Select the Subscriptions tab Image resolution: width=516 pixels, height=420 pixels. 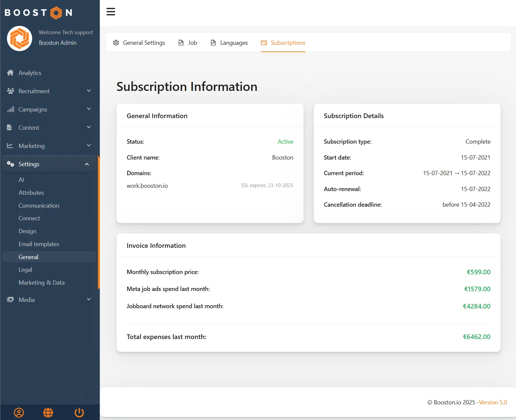tap(283, 43)
